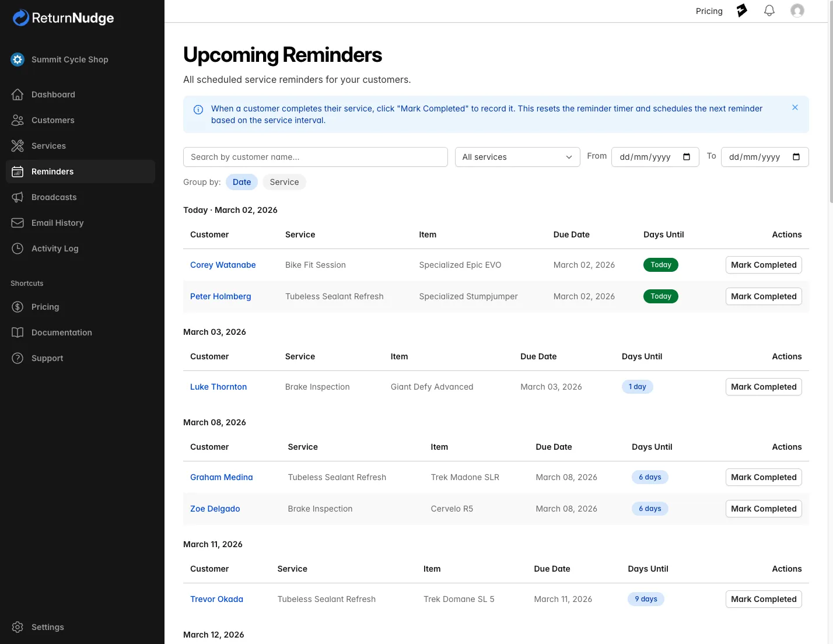Toggle grouping by Service
This screenshot has width=833, height=644.
coord(284,181)
